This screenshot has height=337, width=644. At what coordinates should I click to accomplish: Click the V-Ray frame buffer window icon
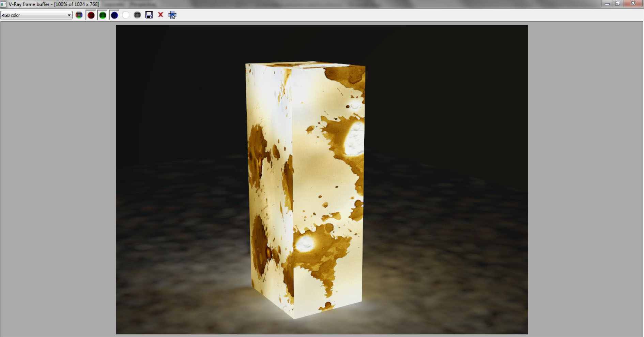coord(3,4)
